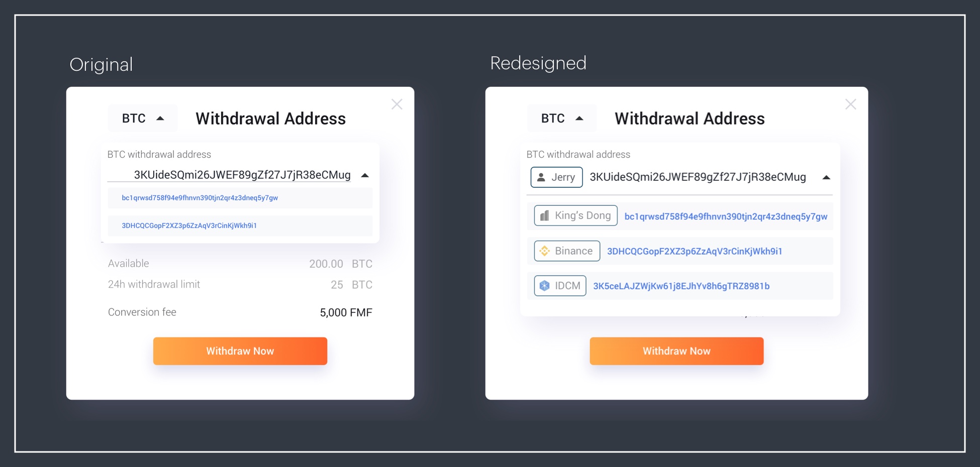Click the Binance logo icon
The width and height of the screenshot is (980, 467).
point(544,251)
